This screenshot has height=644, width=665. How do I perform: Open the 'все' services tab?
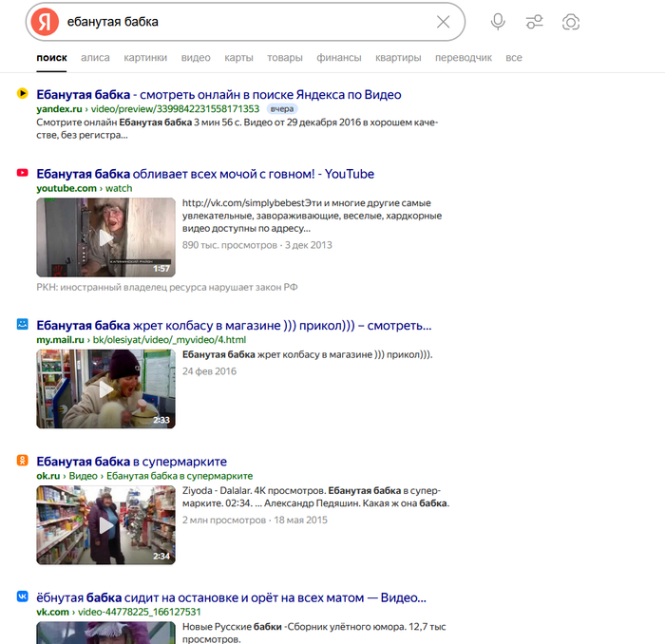[514, 58]
